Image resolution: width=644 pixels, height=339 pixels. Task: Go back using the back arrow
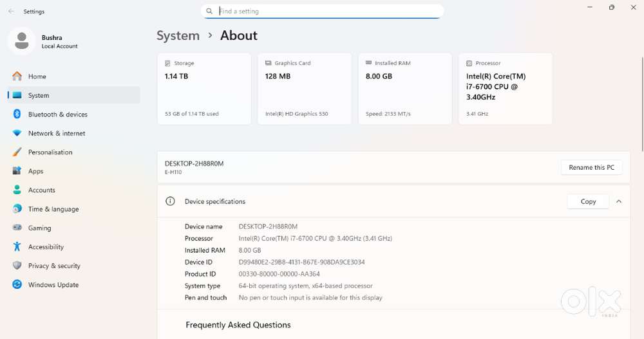click(x=11, y=12)
